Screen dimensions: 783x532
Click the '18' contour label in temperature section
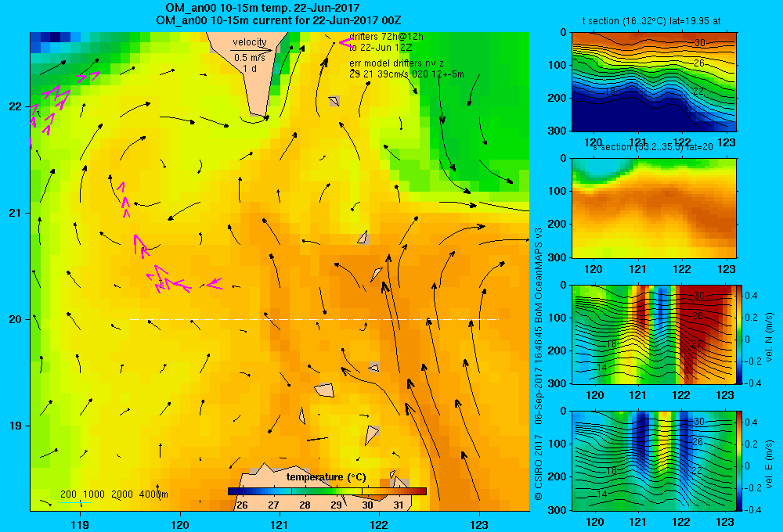610,92
